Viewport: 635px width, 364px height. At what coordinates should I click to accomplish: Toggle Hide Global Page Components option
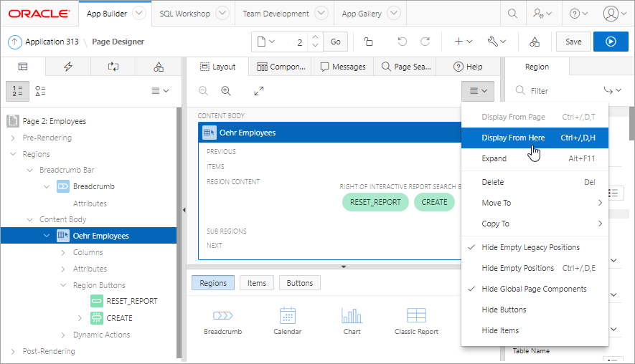click(535, 289)
